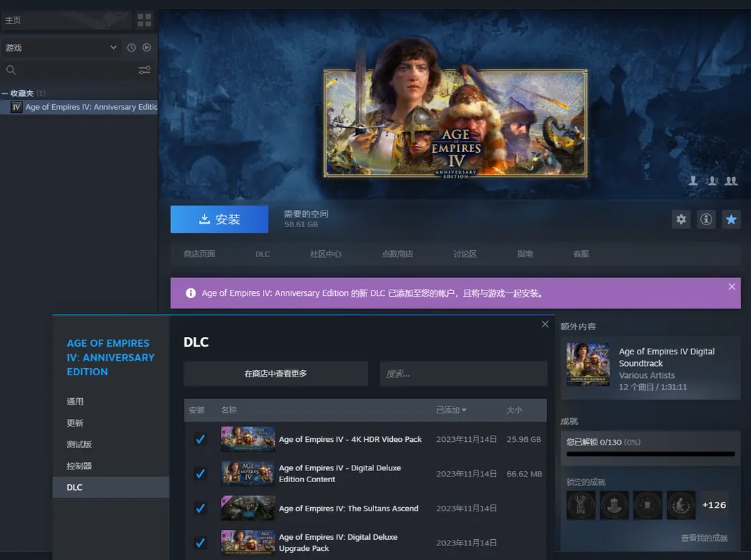Click the first locked achievement icon
The height and width of the screenshot is (560, 751).
pos(581,505)
